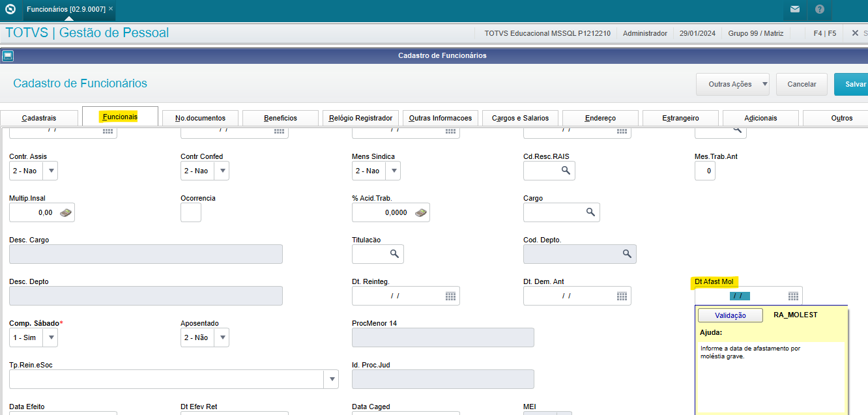Click TOTVS Educacional MSSQL P1212210 environment label
This screenshot has height=415, width=868.
point(547,33)
